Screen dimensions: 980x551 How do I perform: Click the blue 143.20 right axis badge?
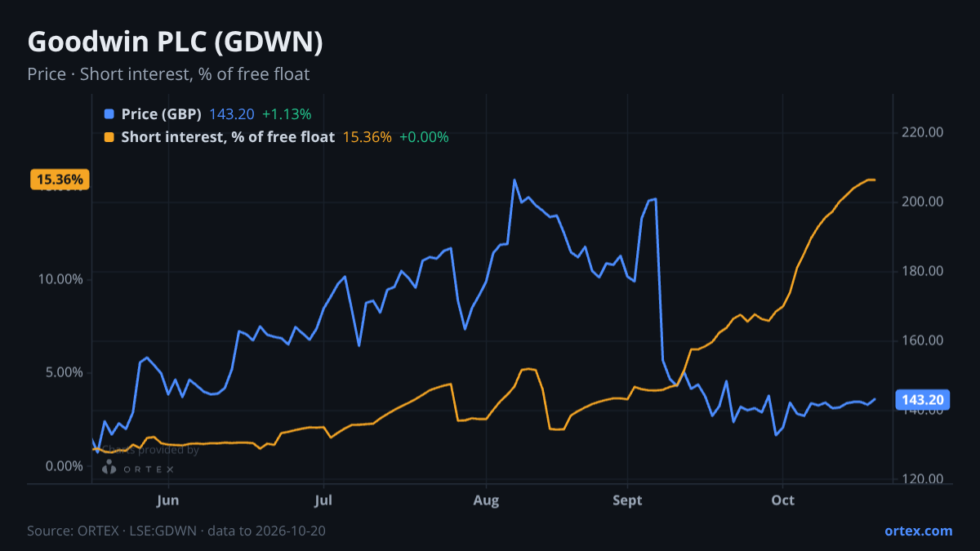coord(923,400)
